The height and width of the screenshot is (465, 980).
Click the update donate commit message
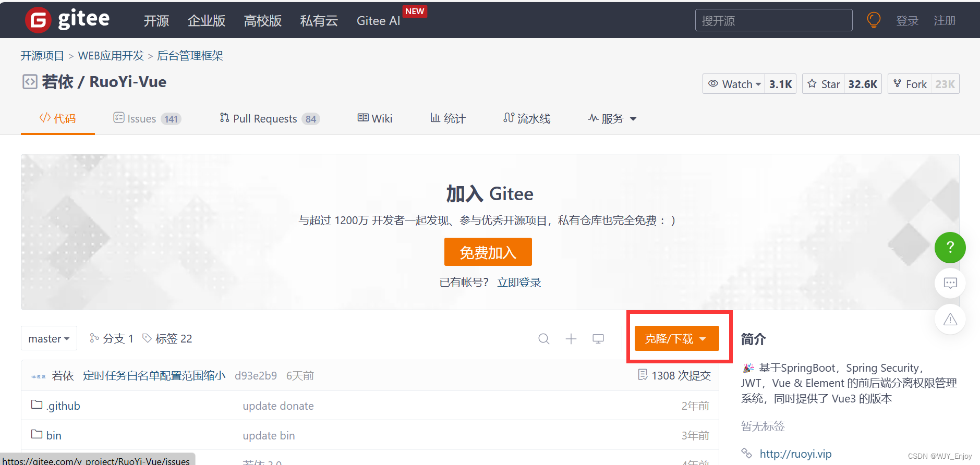(278, 406)
